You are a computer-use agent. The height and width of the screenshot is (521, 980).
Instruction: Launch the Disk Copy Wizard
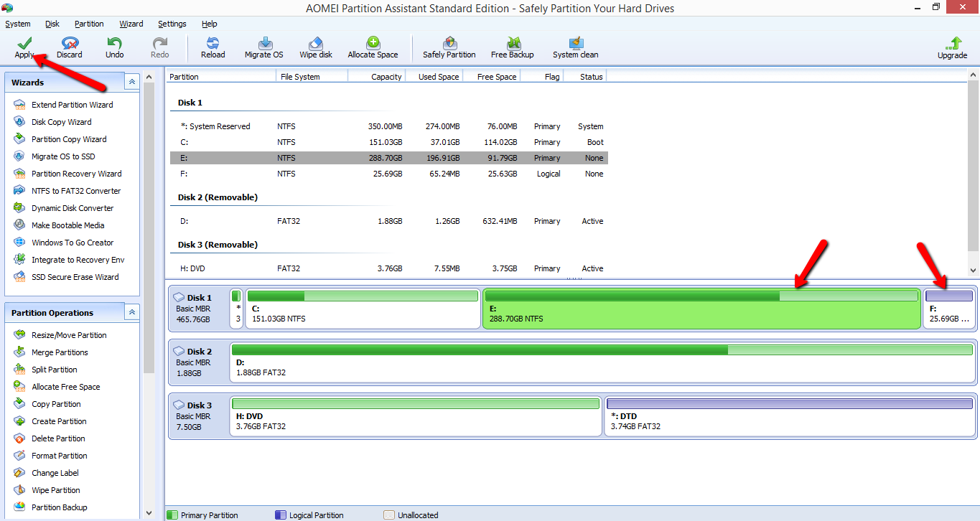point(61,122)
